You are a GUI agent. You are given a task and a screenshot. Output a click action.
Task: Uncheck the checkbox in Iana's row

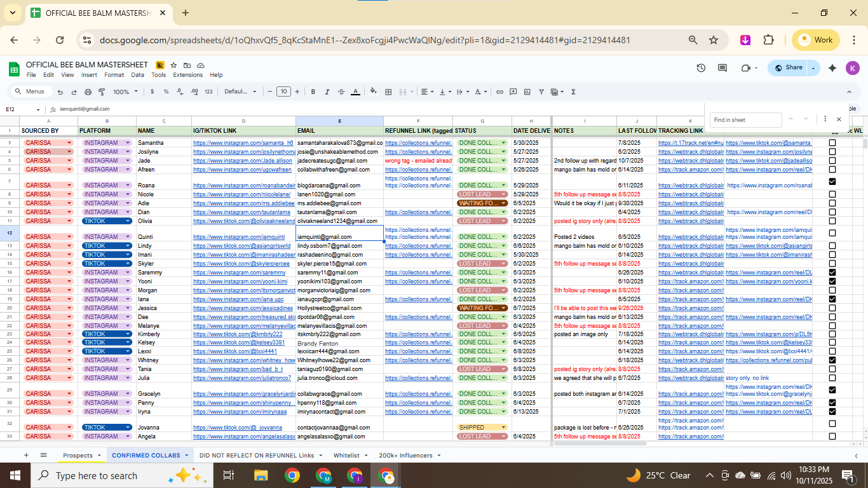[832, 299]
